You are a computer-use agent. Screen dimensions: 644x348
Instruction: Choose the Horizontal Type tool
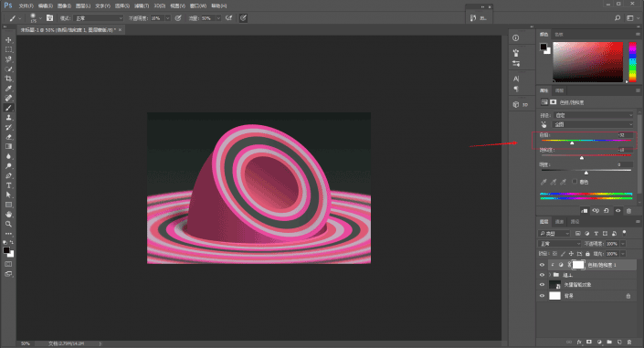tap(8, 185)
